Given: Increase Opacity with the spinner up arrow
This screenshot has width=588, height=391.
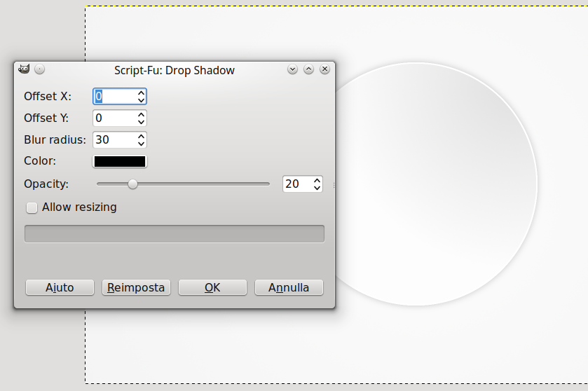Looking at the screenshot, I should click(x=317, y=181).
